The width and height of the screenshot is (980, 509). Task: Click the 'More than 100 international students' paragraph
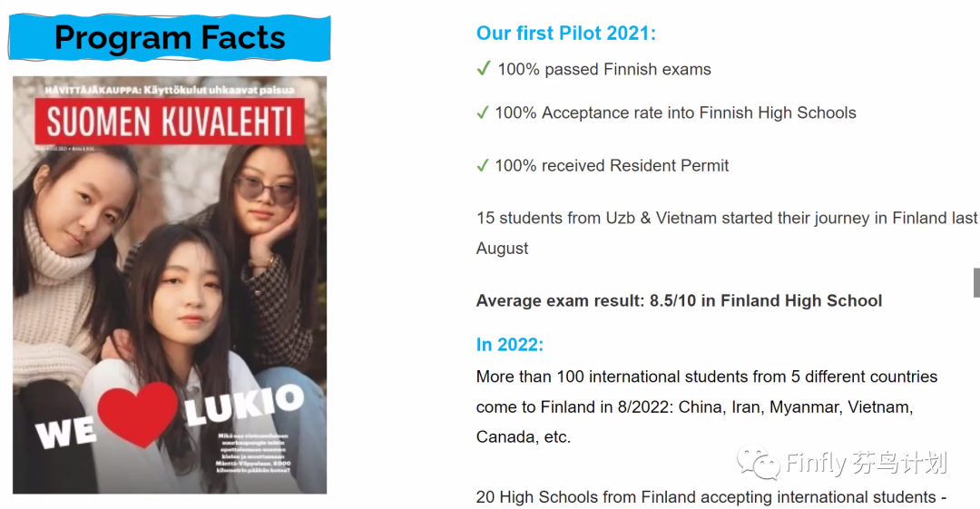tap(707, 406)
